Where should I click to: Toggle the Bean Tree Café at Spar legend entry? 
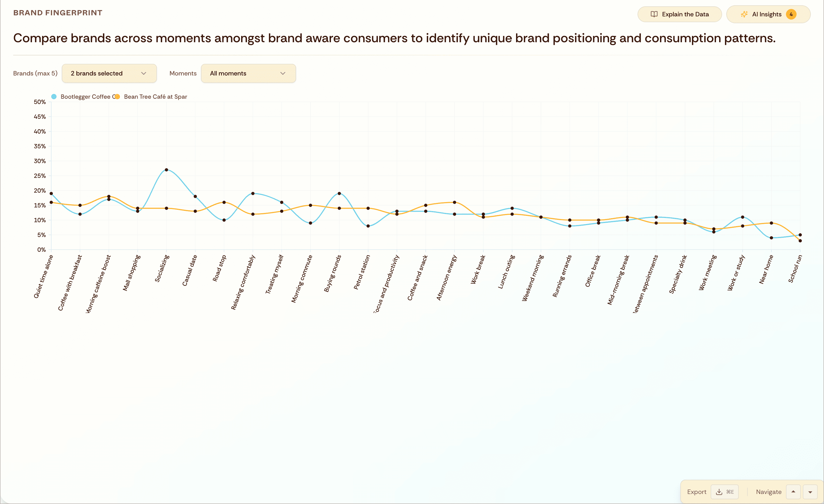(155, 97)
